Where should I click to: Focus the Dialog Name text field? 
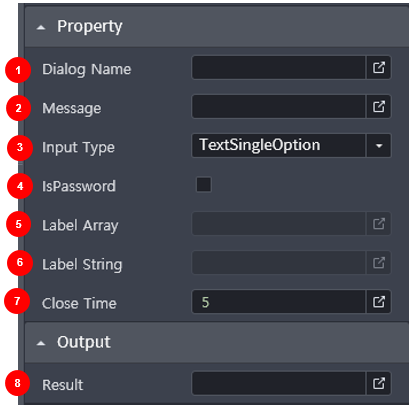[279, 68]
